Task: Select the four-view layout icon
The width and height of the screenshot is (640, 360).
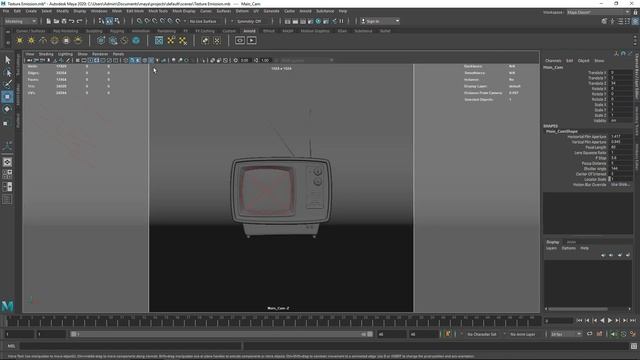Action: click(7, 174)
